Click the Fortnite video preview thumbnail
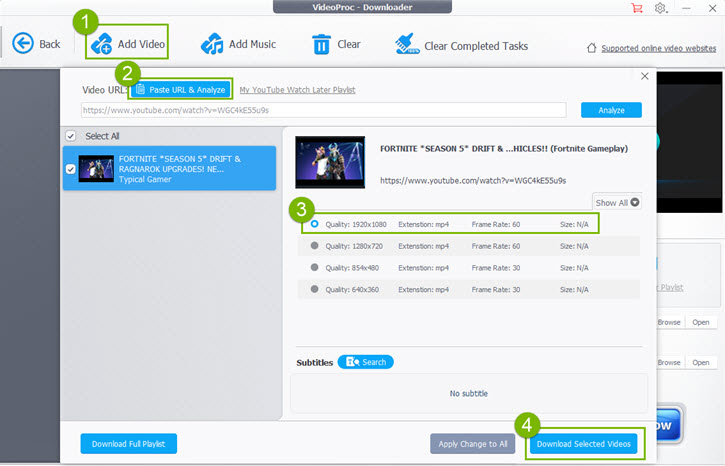 (x=330, y=162)
